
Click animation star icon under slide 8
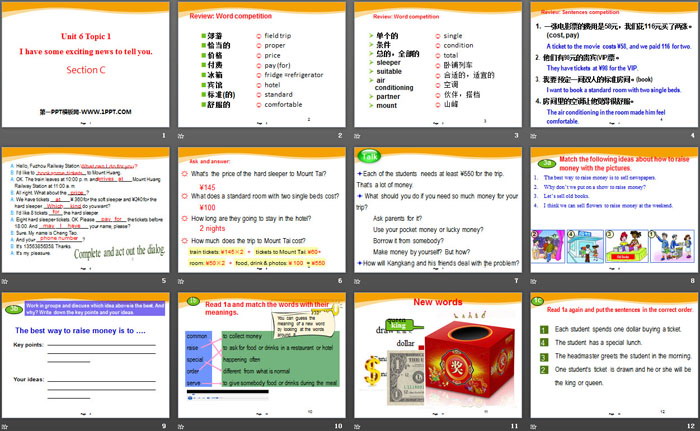[x=533, y=281]
